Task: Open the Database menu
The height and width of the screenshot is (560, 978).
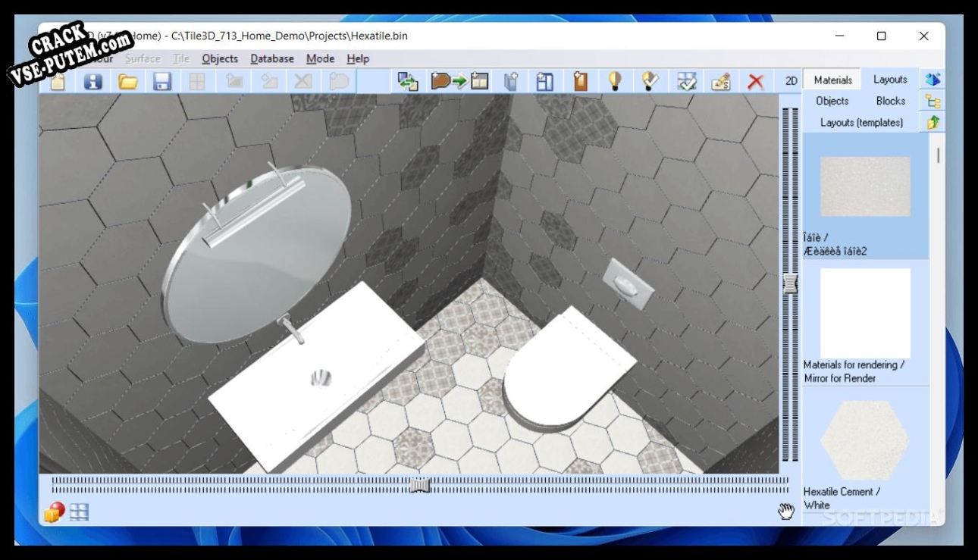Action: click(x=272, y=58)
